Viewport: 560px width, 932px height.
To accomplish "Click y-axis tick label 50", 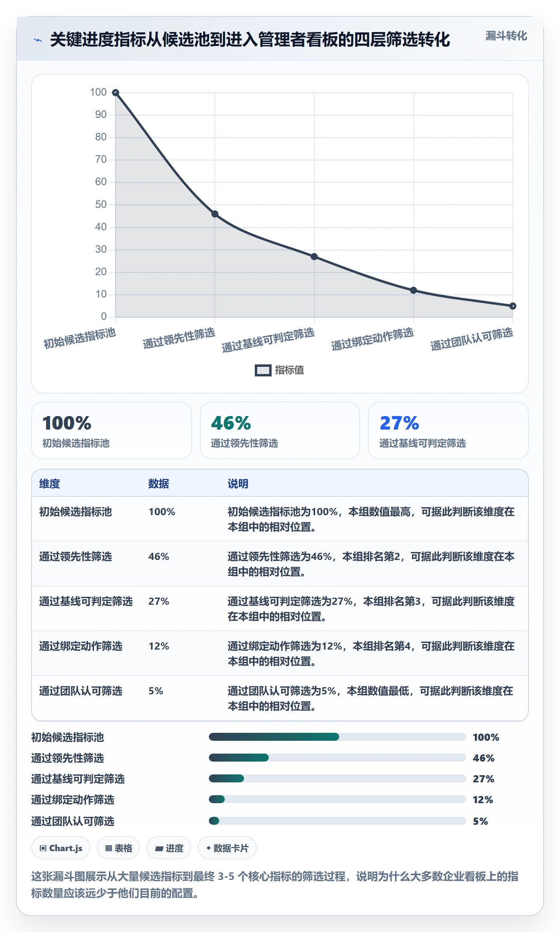I will (101, 204).
